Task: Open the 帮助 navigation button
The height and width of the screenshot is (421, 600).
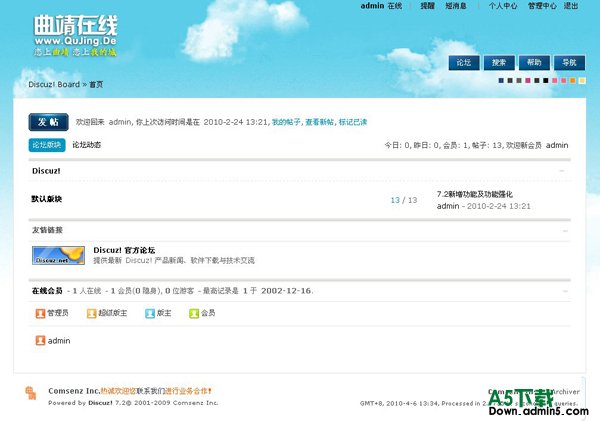Action: tap(534, 63)
